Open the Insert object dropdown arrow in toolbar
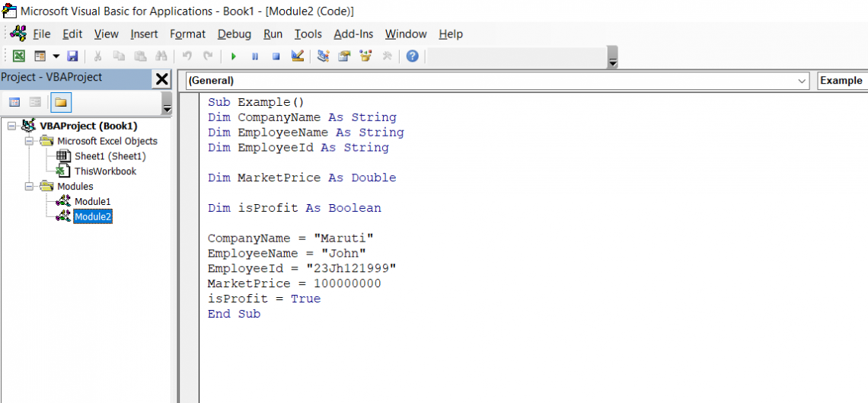This screenshot has width=868, height=403. [x=56, y=56]
